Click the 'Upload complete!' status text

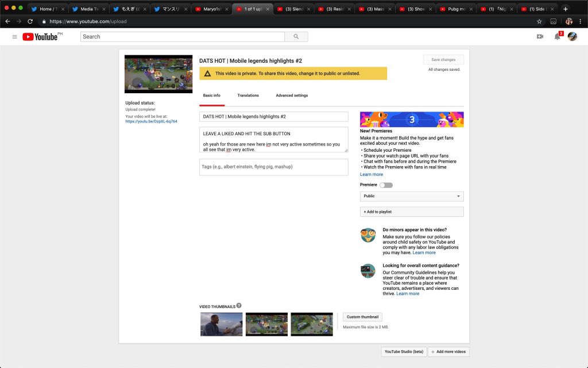[140, 110]
